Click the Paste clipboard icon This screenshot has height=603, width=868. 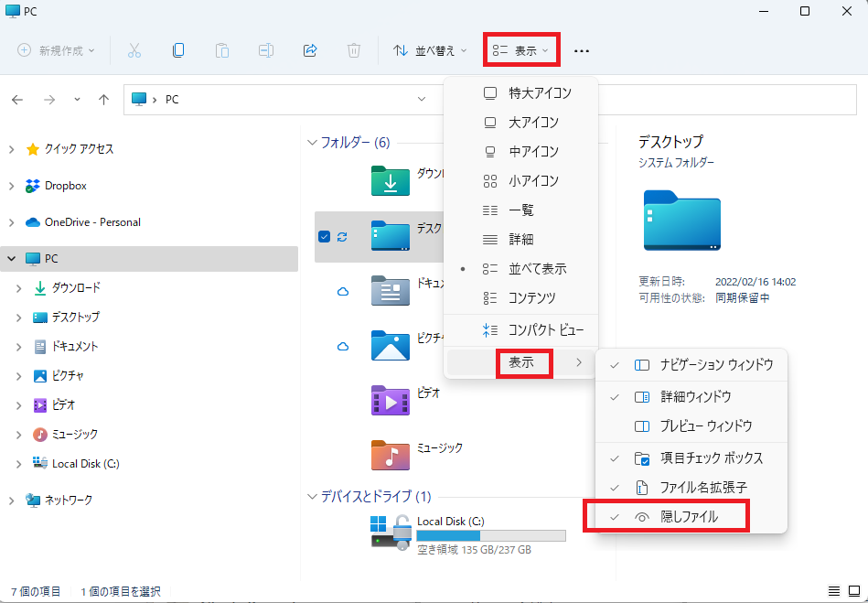tap(222, 50)
